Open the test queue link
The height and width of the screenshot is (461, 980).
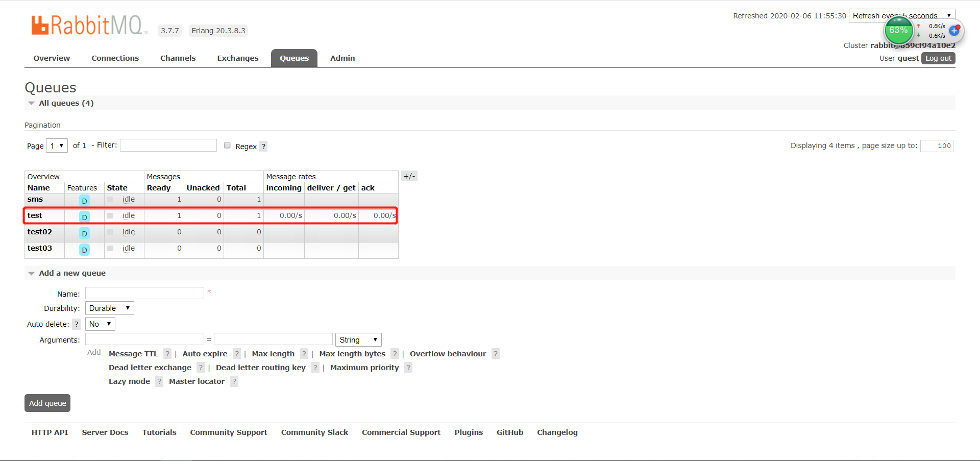(35, 215)
